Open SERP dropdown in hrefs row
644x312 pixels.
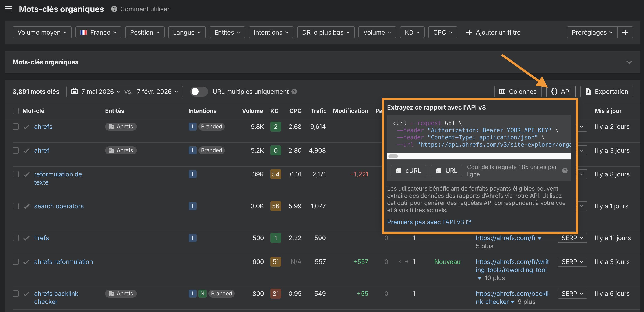coord(572,238)
